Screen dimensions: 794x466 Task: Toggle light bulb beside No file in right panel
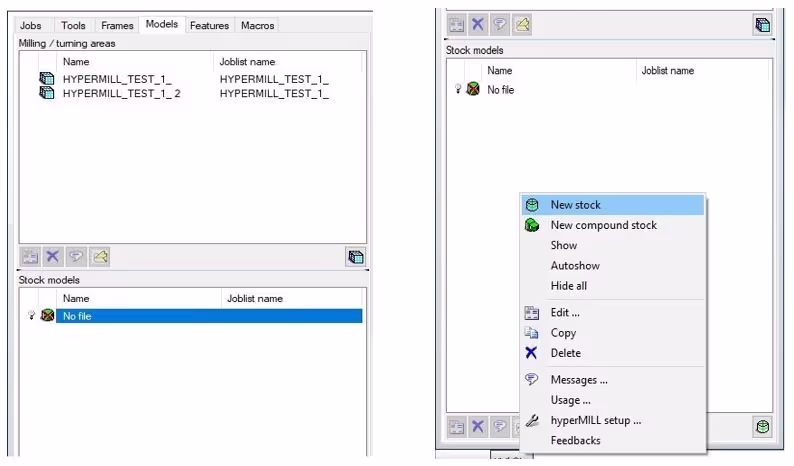(458, 89)
